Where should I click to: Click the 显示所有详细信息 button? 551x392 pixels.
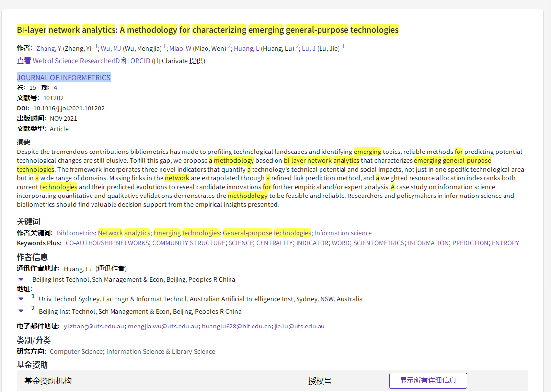[428, 380]
